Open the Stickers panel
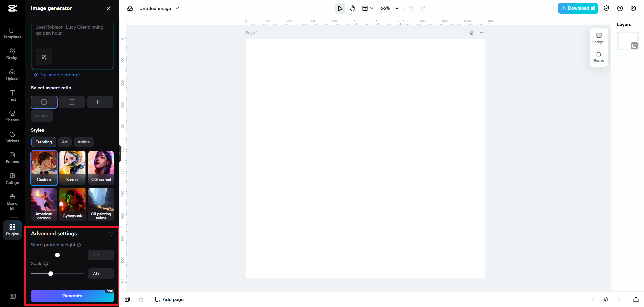 [x=12, y=137]
